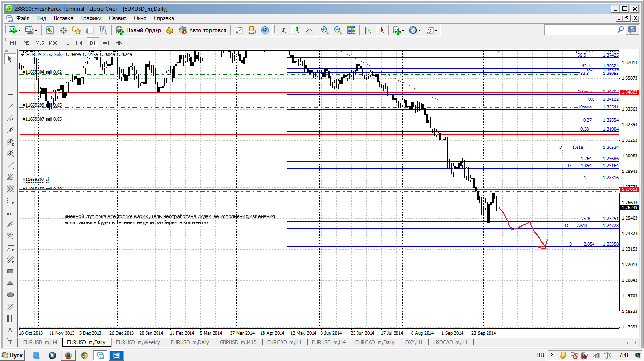The width and height of the screenshot is (644, 361).
Task: Select the H4 timeframe button
Action: pos(79,43)
